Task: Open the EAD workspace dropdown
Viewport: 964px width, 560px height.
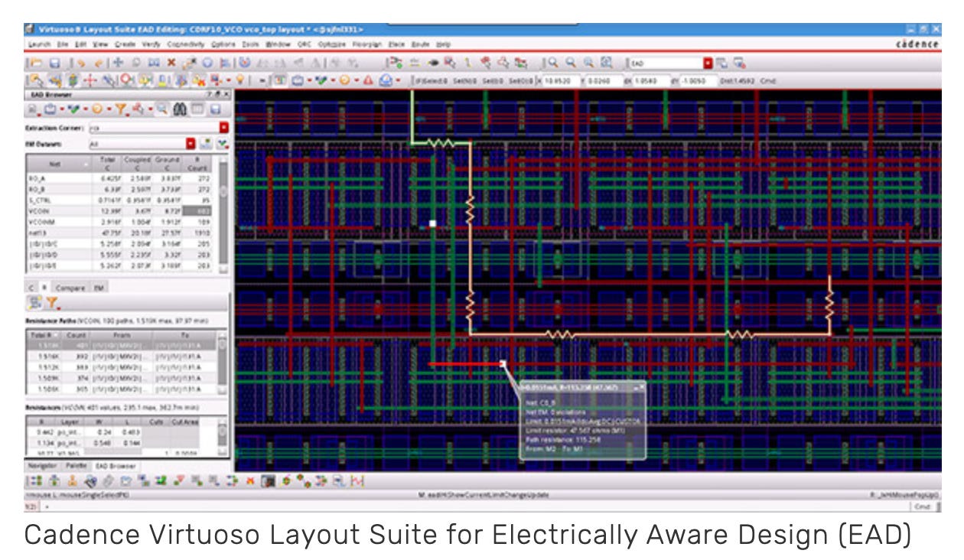Action: click(x=708, y=63)
